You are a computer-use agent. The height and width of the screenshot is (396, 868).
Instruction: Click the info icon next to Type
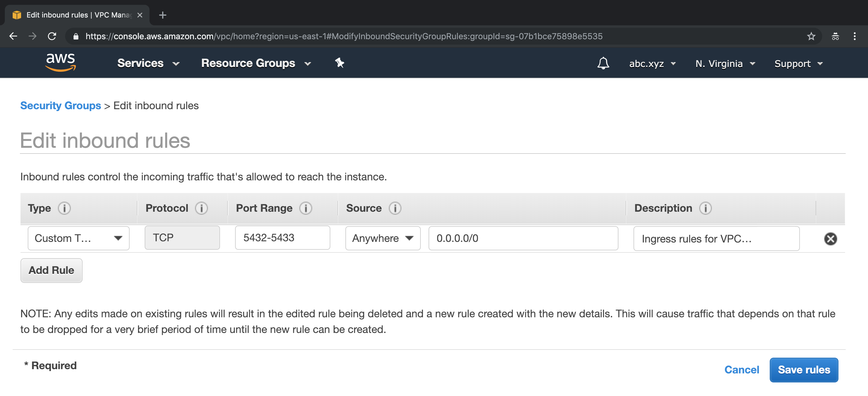pos(64,208)
